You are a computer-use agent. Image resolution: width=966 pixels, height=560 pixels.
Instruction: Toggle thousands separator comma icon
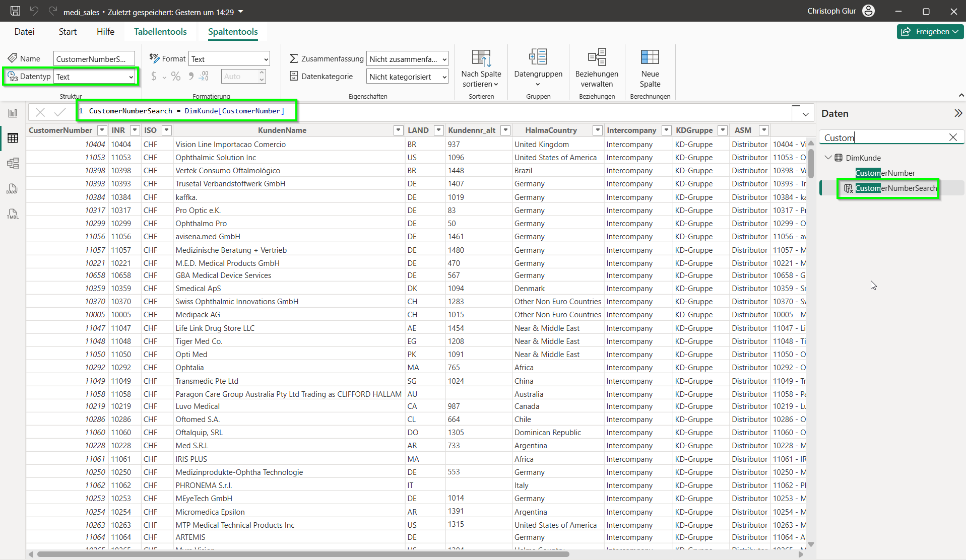pyautogui.click(x=191, y=77)
